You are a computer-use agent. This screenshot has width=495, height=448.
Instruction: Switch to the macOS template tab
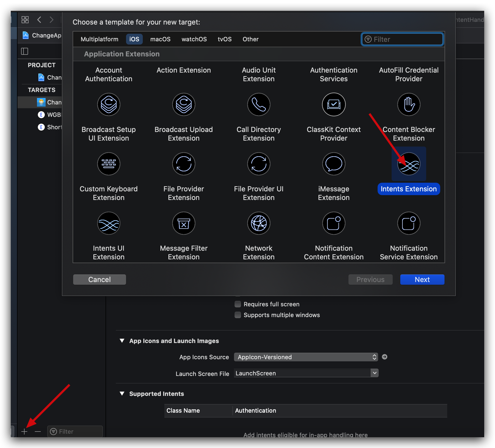pos(160,39)
